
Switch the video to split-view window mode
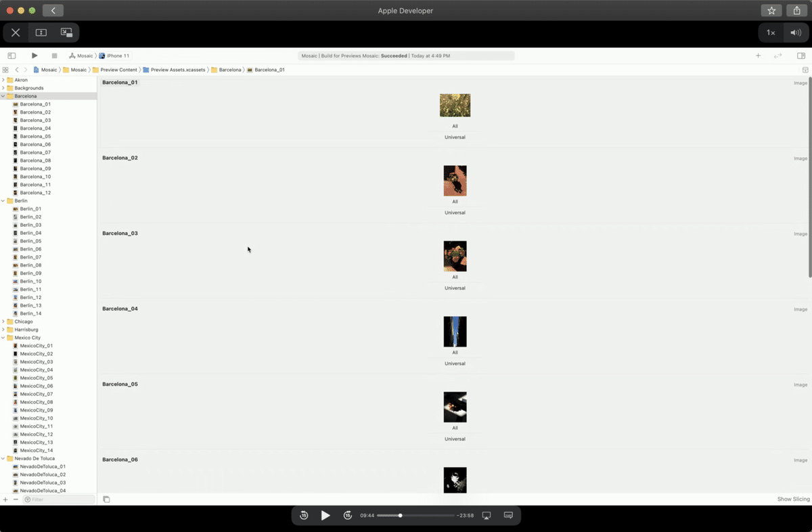[41, 32]
